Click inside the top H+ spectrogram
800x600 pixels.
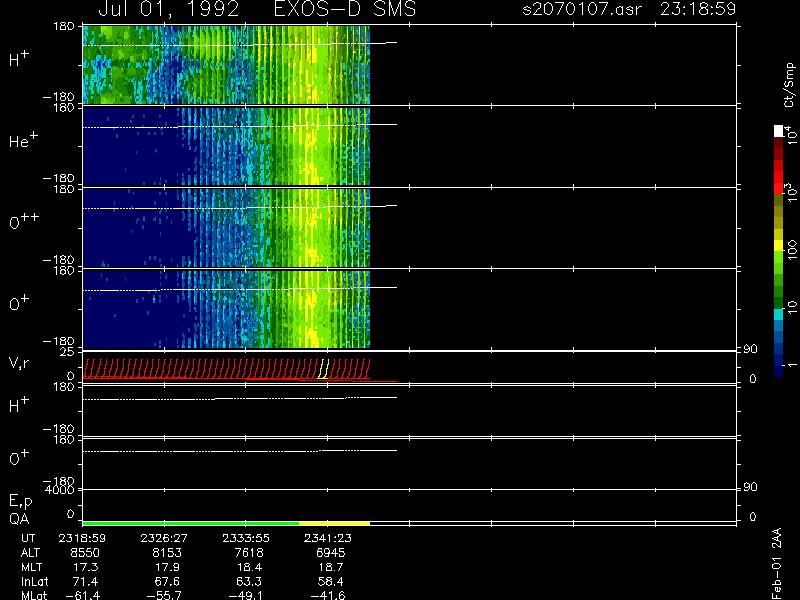pos(226,65)
